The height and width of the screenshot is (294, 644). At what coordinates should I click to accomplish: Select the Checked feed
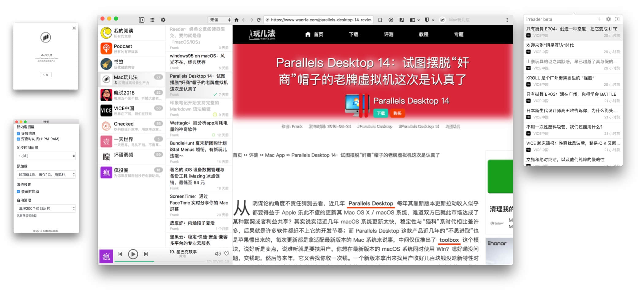[132, 126]
